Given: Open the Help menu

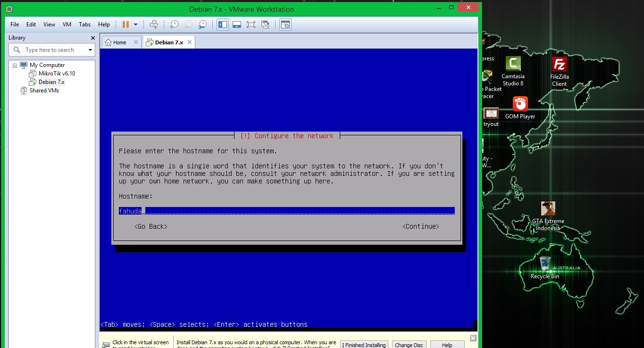Looking at the screenshot, I should point(104,25).
